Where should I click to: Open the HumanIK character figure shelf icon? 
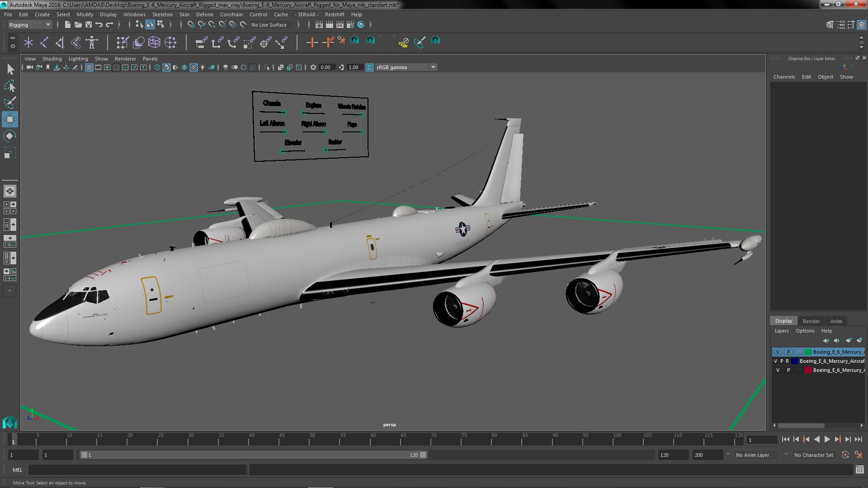click(92, 42)
